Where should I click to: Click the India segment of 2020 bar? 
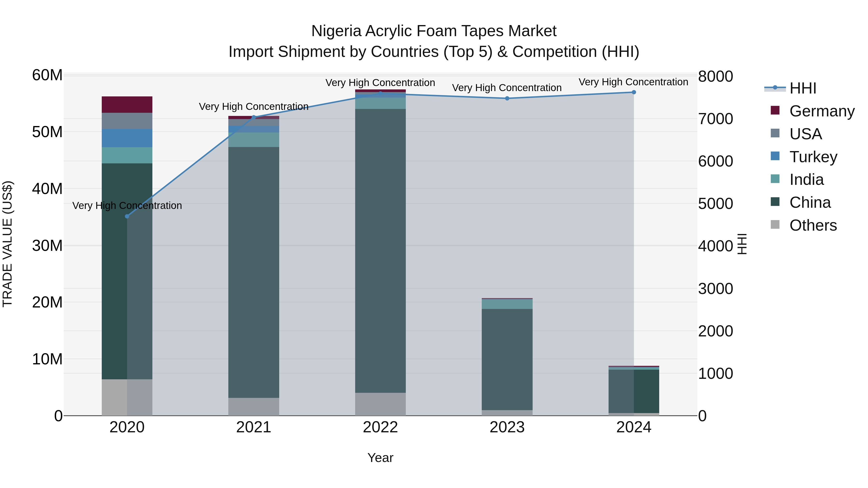[127, 155]
